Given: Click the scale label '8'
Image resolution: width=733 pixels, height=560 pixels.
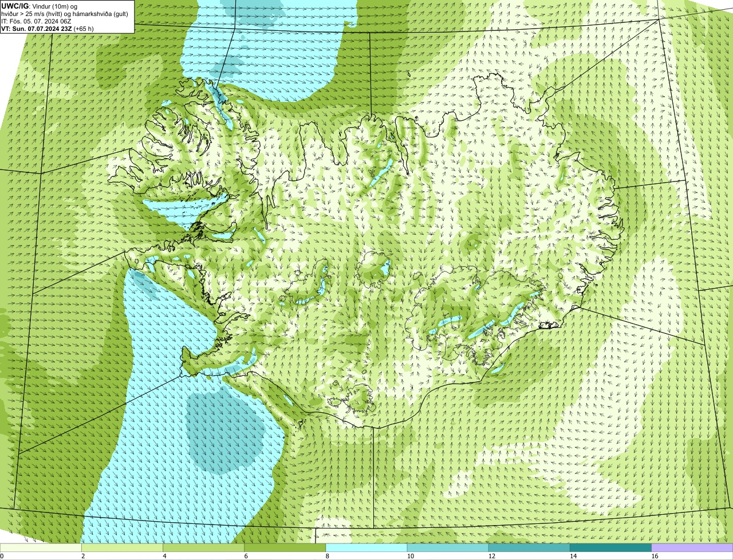Looking at the screenshot, I should 328,556.
